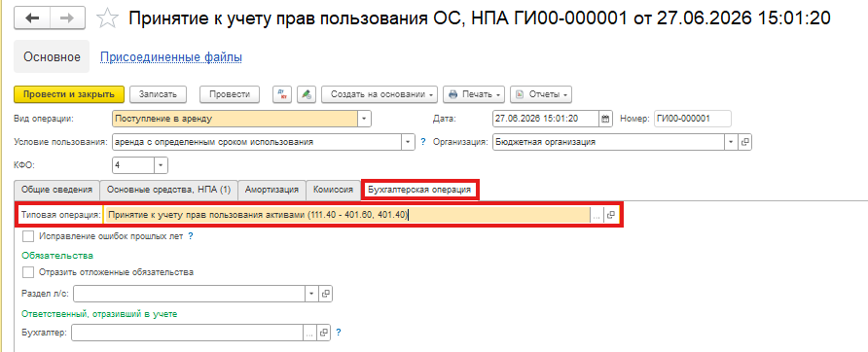The width and height of the screenshot is (868, 352).
Task: Tick Отразить отложенные обязательства checkbox
Action: coord(27,272)
